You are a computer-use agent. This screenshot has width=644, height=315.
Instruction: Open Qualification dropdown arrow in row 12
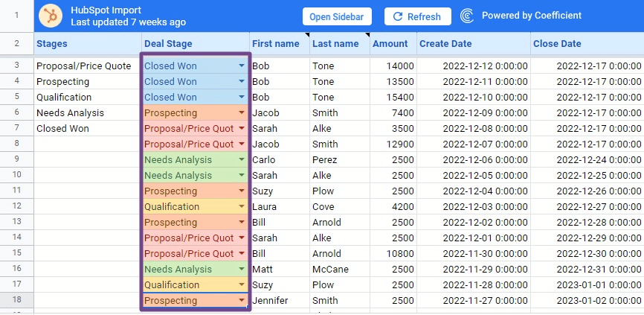tap(242, 206)
